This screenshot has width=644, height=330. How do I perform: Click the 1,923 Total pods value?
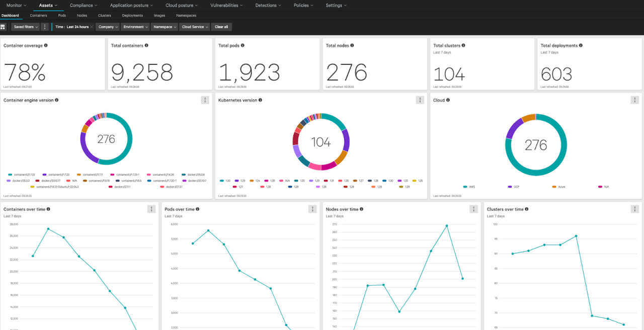[x=249, y=73]
